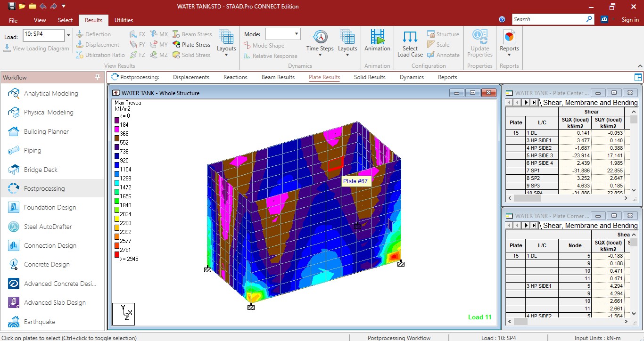Image resolution: width=644 pixels, height=341 pixels.
Task: Open the Reactions postprocessing tab
Action: [x=235, y=77]
